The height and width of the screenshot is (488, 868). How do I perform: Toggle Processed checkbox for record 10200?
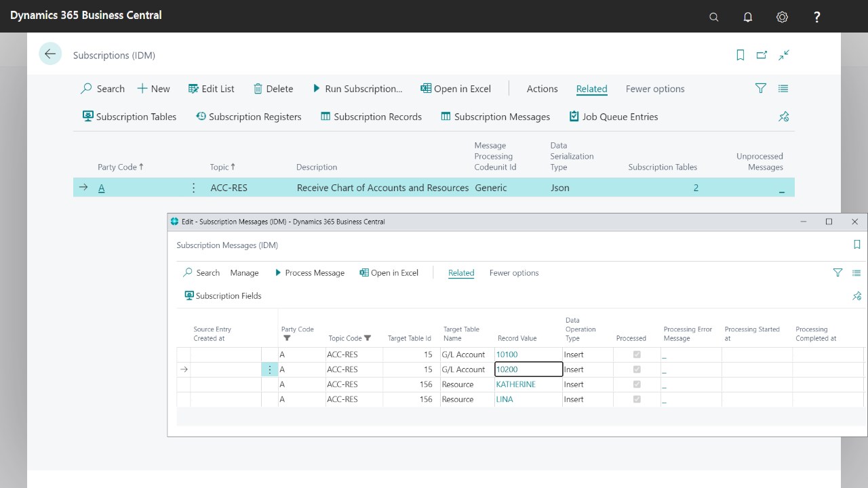[x=637, y=369]
